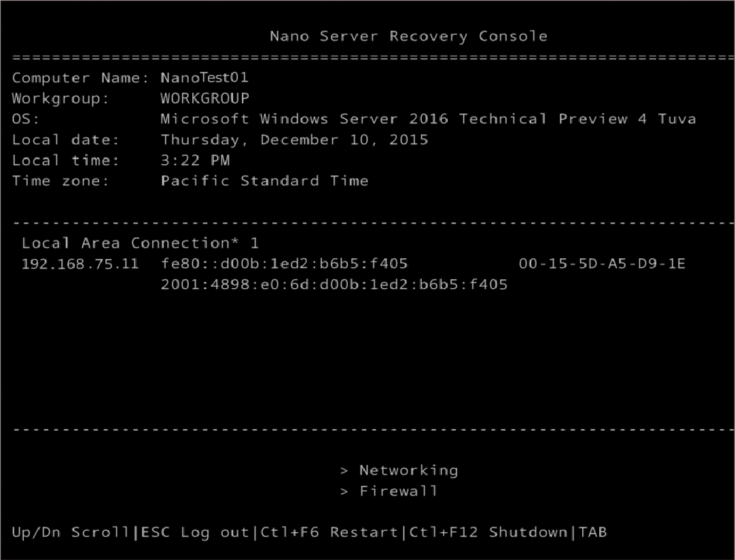Click the Computer Name: label
Screen dimensions: 735x560
pyautogui.click(x=80, y=78)
